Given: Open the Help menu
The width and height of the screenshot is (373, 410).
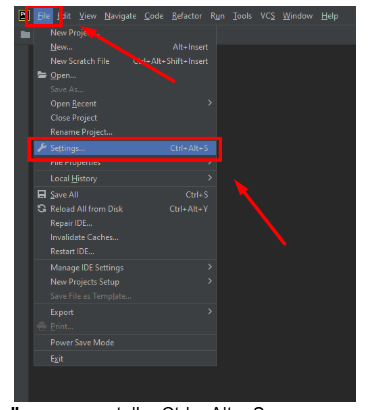Looking at the screenshot, I should click(x=330, y=16).
